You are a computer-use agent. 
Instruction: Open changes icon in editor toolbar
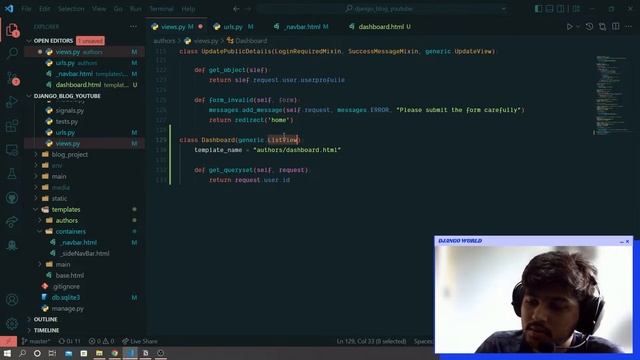click(x=602, y=27)
